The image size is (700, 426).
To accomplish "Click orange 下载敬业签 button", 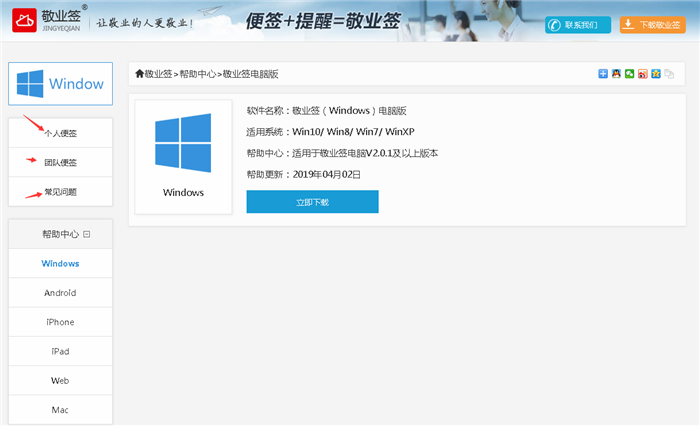I will 652,25.
